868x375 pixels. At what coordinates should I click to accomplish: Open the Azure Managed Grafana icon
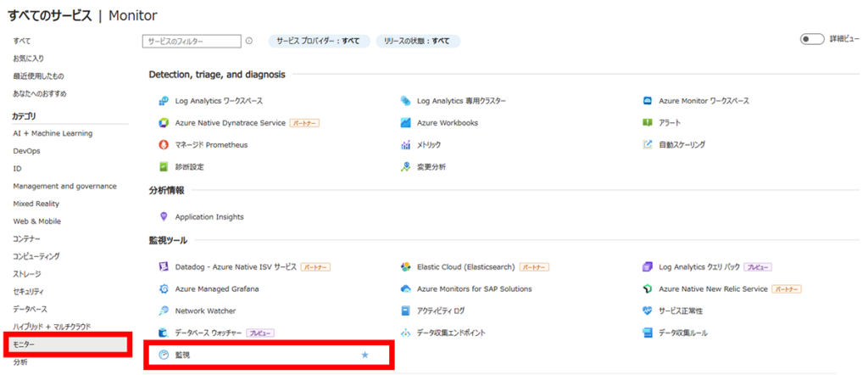coord(164,289)
